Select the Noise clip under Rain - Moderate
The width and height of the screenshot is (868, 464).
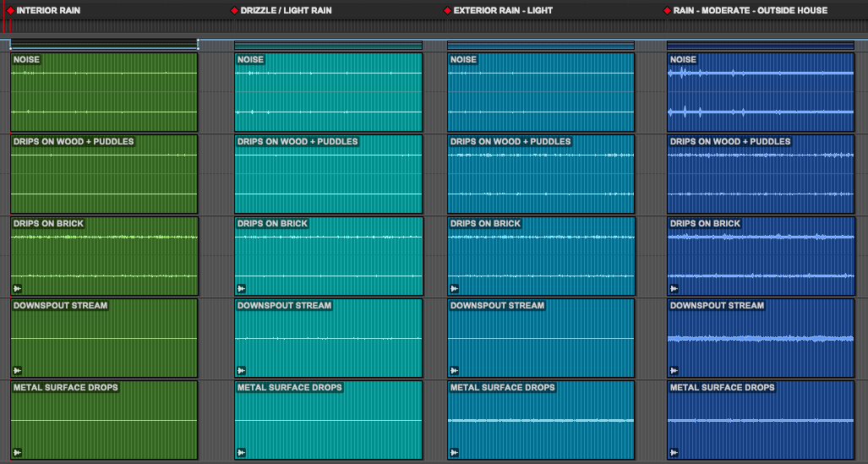[x=761, y=92]
